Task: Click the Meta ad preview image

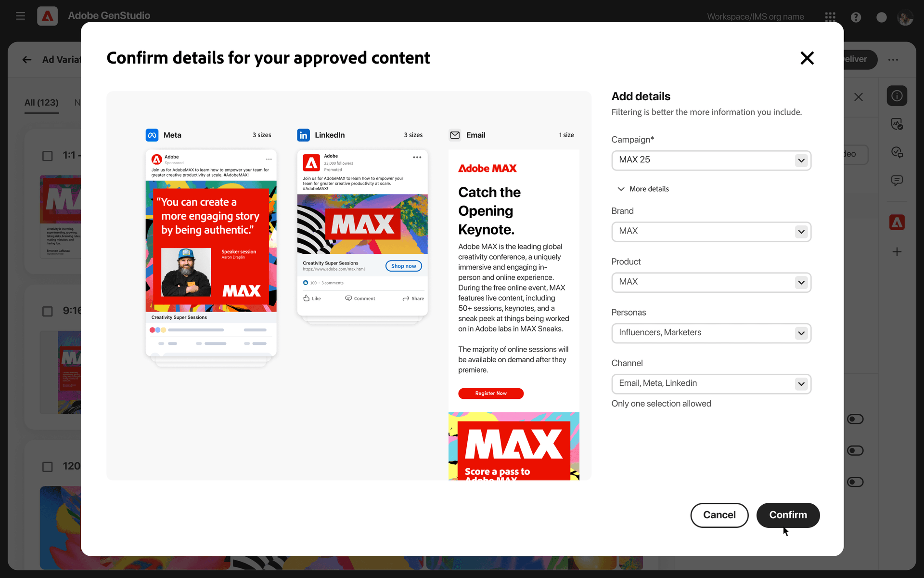Action: click(x=211, y=246)
